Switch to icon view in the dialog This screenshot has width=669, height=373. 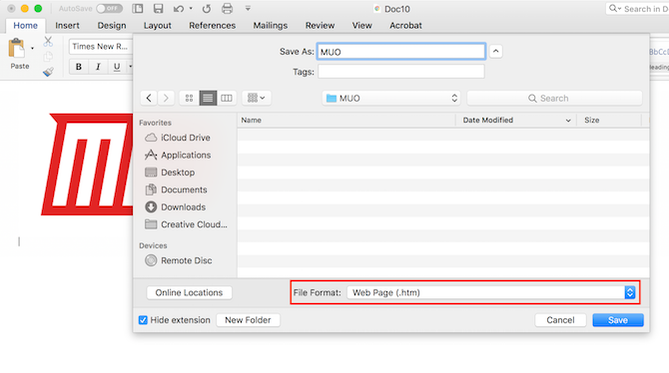pyautogui.click(x=189, y=98)
